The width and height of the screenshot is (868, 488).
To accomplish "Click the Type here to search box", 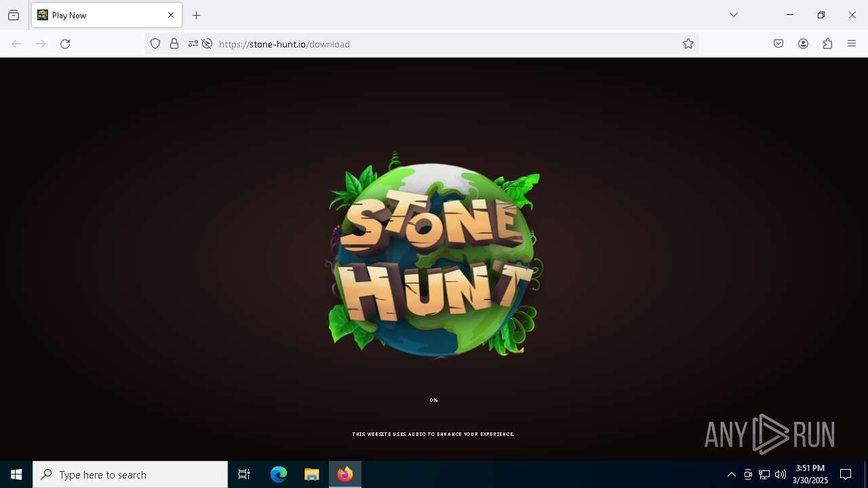I will tap(130, 474).
